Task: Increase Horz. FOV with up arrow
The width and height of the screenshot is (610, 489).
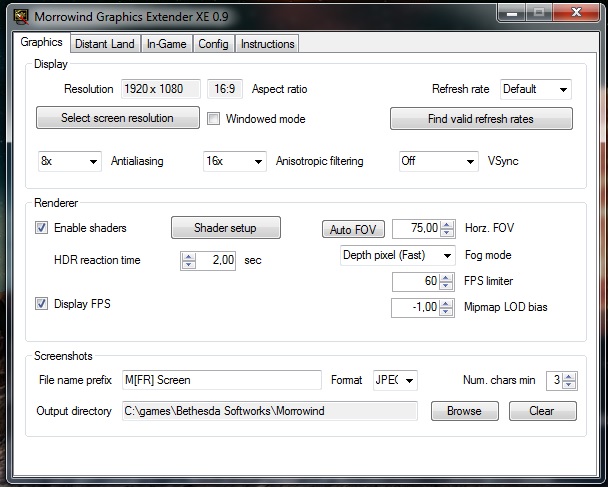Action: tap(447, 224)
